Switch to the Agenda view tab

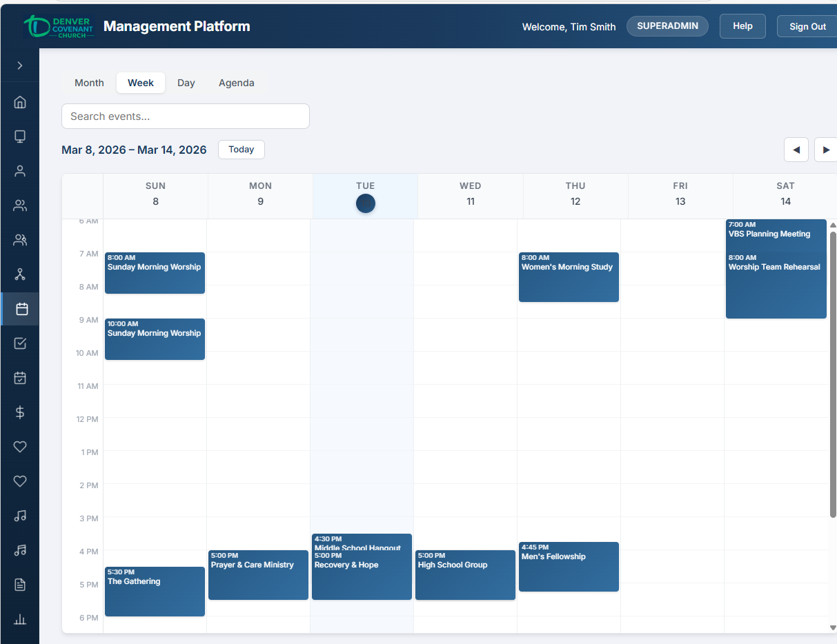[236, 82]
